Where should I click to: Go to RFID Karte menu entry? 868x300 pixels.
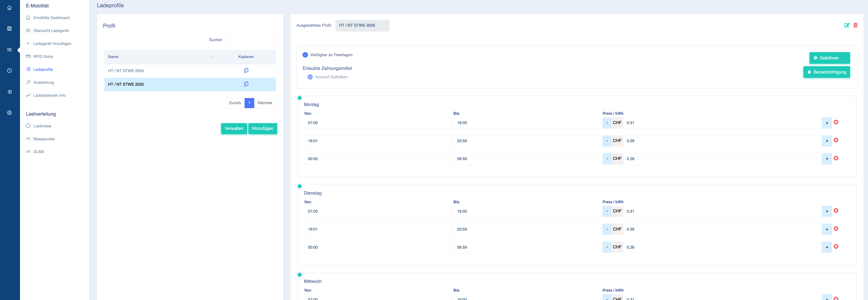(43, 57)
